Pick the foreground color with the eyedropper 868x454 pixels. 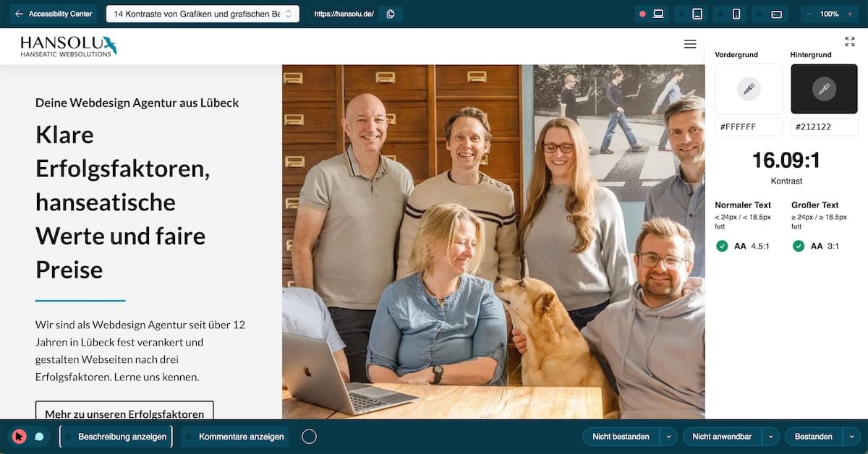748,89
